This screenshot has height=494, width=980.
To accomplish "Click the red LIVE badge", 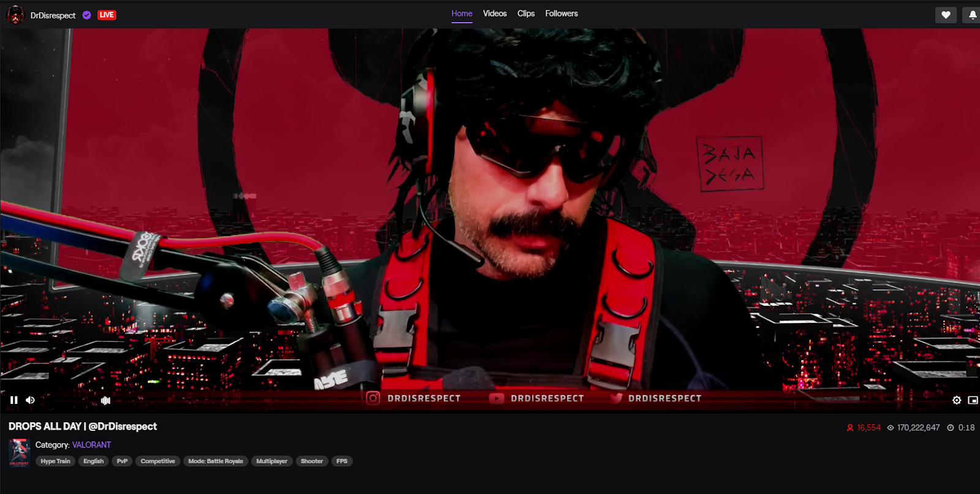I will pos(107,15).
